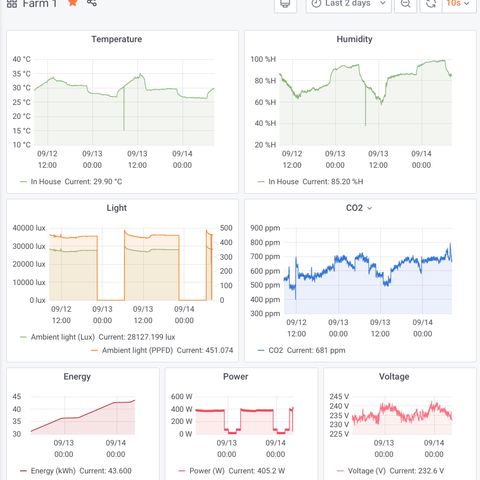Click the Ambient light (PPFD) color line
This screenshot has height=480, width=480.
(94, 350)
